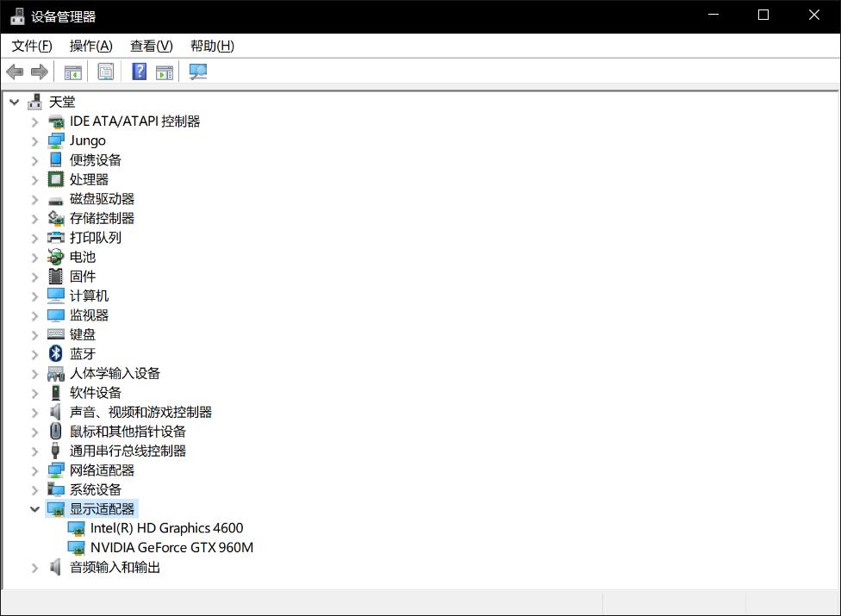Click the Bluetooth icon beside 蓝牙
The image size is (841, 616).
pos(56,353)
